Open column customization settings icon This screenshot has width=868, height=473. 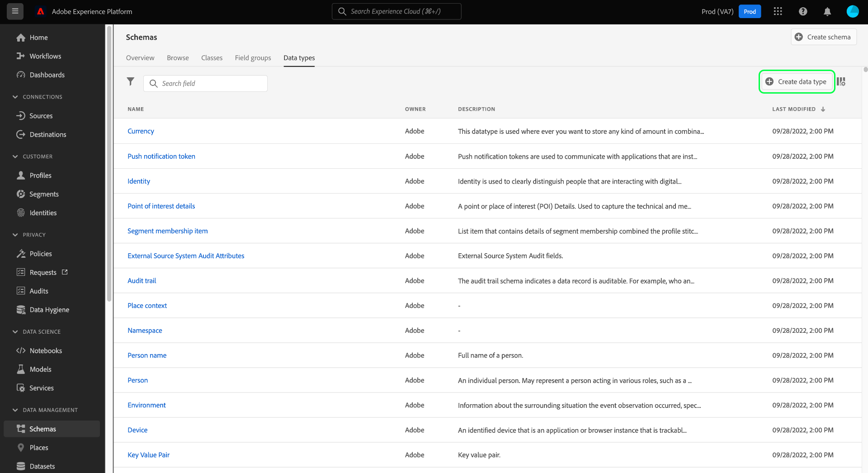point(841,82)
